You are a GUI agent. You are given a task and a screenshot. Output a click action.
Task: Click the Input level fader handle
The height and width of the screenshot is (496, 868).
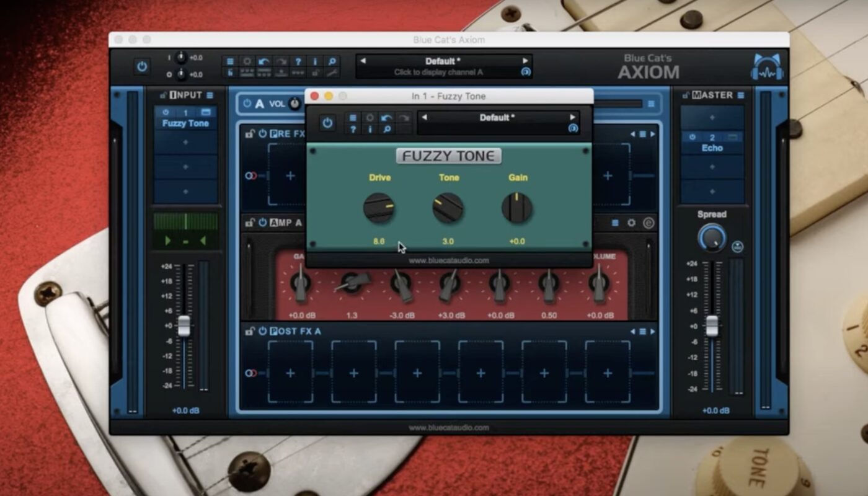[x=184, y=325]
